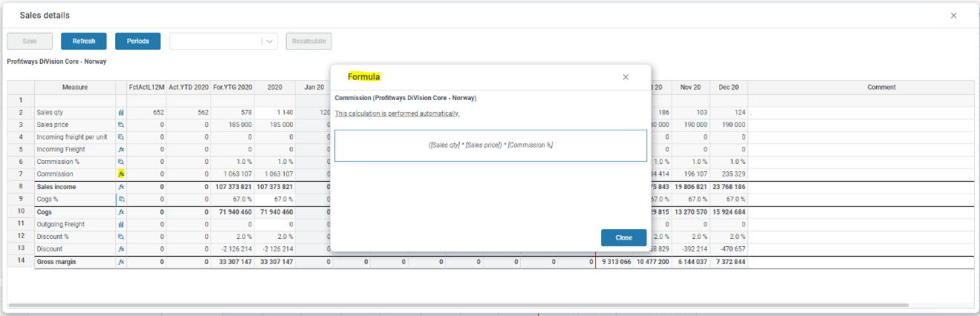Close the Formula dialog with the X
This screenshot has height=316, width=980.
625,77
